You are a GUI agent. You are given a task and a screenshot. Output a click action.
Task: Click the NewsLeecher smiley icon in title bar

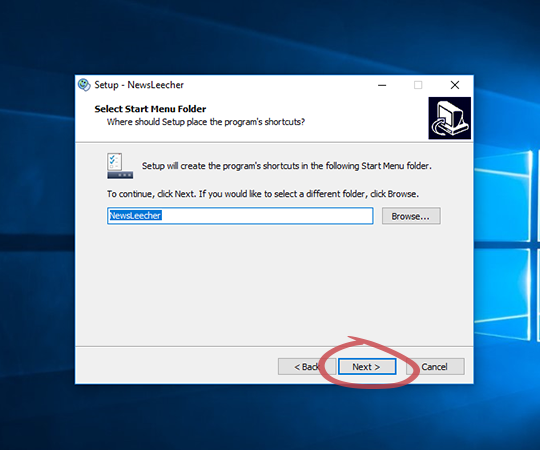(84, 85)
